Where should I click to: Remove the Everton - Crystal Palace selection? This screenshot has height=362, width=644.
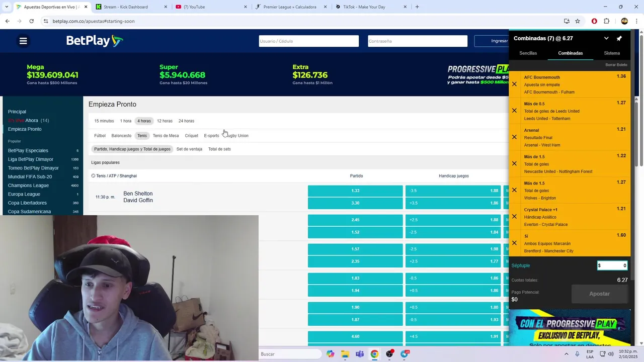click(x=514, y=217)
